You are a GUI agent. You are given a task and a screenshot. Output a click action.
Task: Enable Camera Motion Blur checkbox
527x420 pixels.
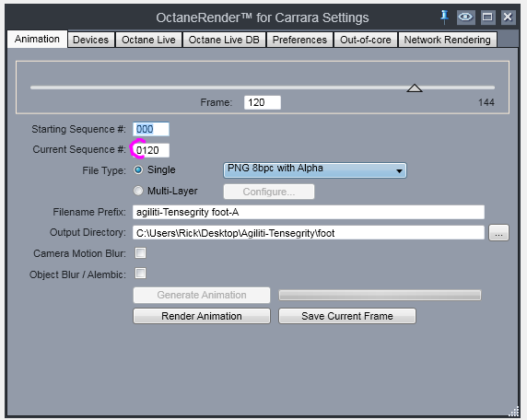point(140,253)
